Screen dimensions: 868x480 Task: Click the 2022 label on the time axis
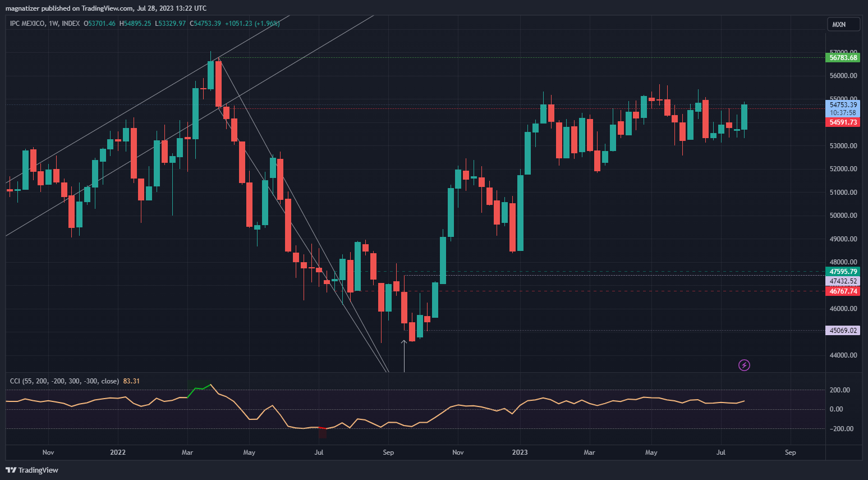(x=118, y=452)
